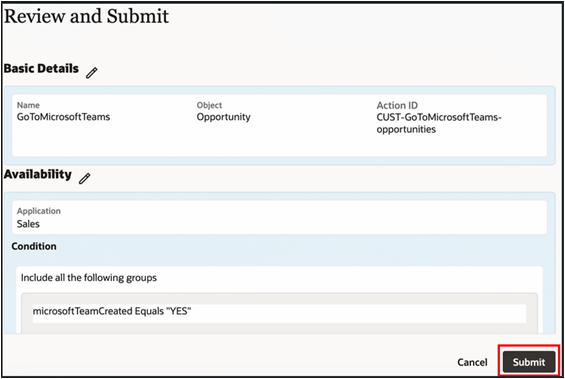Click the Name field label
Screen dimensions: 565x379
[x=28, y=105]
